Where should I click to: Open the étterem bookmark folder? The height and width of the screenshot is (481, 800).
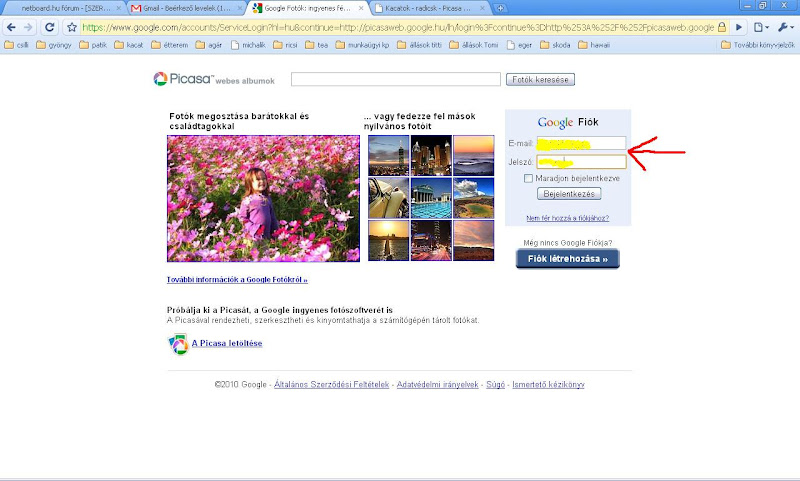point(170,45)
